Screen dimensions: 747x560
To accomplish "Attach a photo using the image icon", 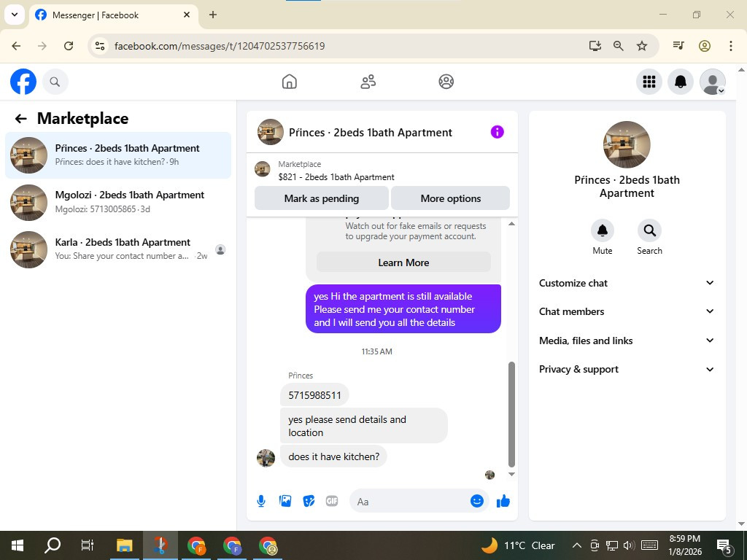I will click(x=285, y=501).
